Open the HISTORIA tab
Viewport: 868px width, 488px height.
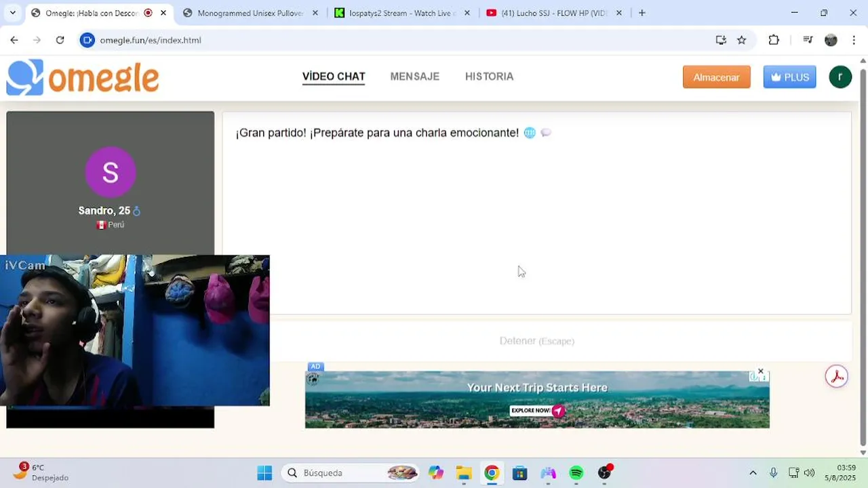click(489, 77)
